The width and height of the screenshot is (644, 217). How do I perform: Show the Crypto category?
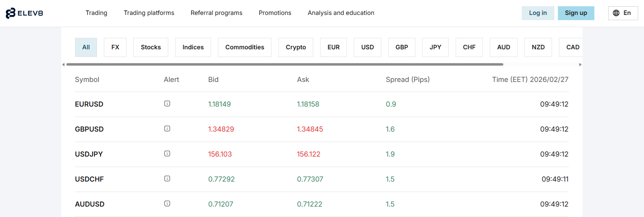pyautogui.click(x=296, y=47)
